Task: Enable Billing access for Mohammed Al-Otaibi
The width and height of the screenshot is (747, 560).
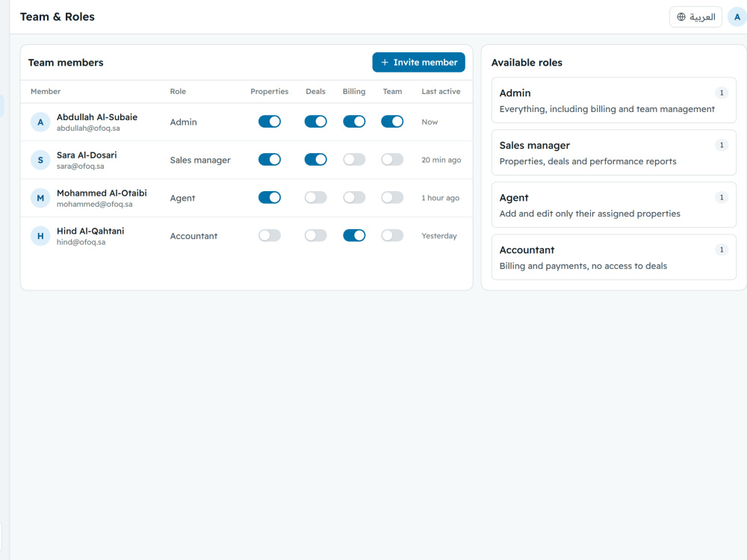Action: 354,198
